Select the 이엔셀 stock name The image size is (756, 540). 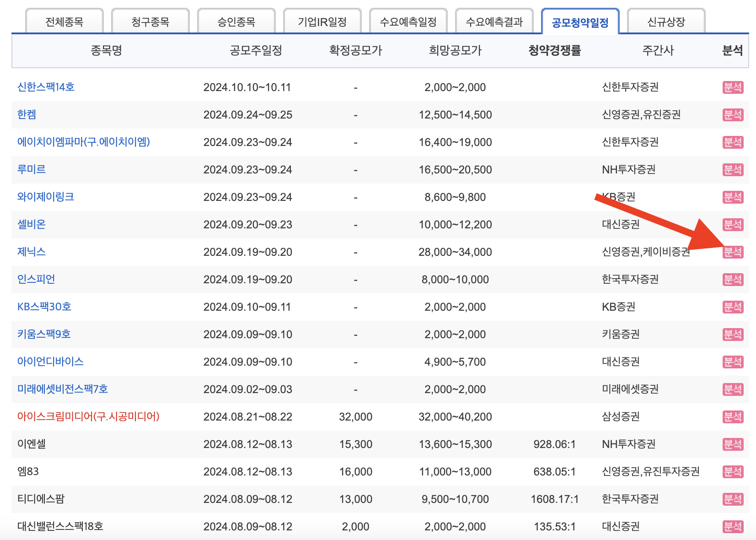tap(32, 444)
